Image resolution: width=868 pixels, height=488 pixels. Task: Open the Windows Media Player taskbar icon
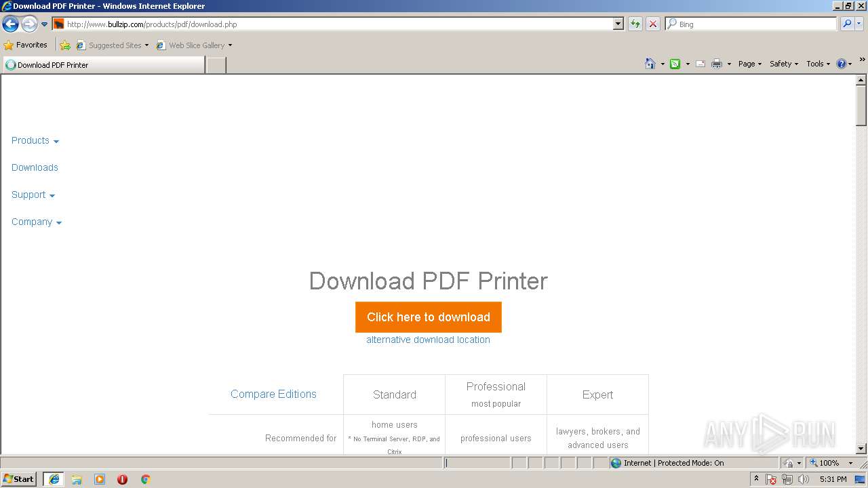[100, 479]
